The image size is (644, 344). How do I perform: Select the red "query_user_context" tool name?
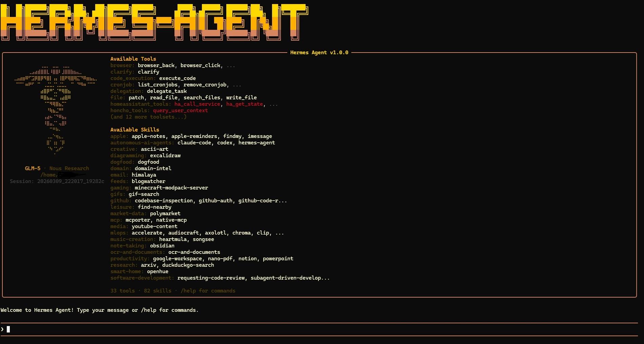pyautogui.click(x=181, y=110)
